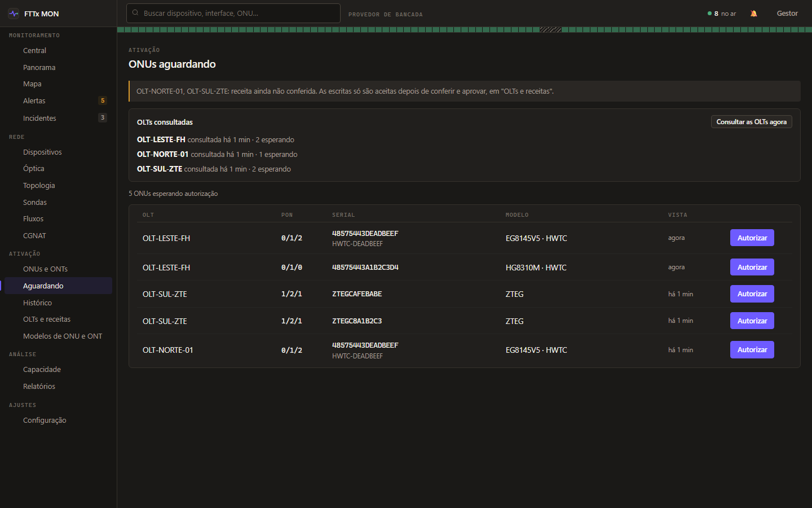Viewport: 812px width, 508px height.
Task: Authorize ONU with serial 48575443A1B2C3D4
Action: [x=752, y=267]
